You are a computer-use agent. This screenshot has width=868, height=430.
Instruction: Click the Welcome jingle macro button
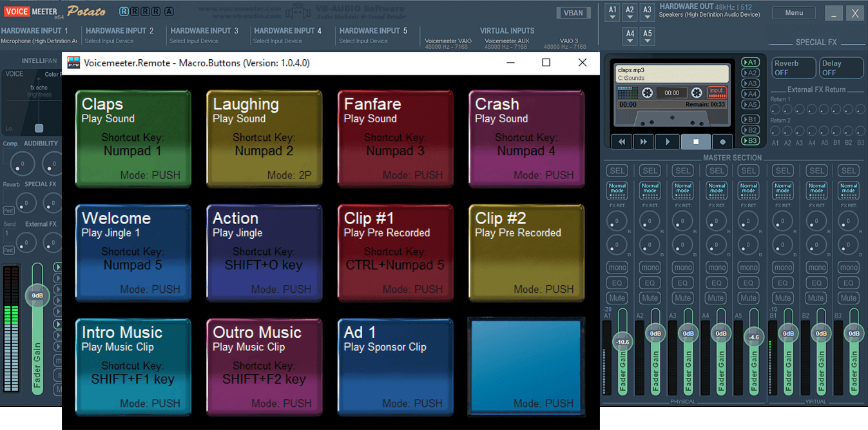133,253
